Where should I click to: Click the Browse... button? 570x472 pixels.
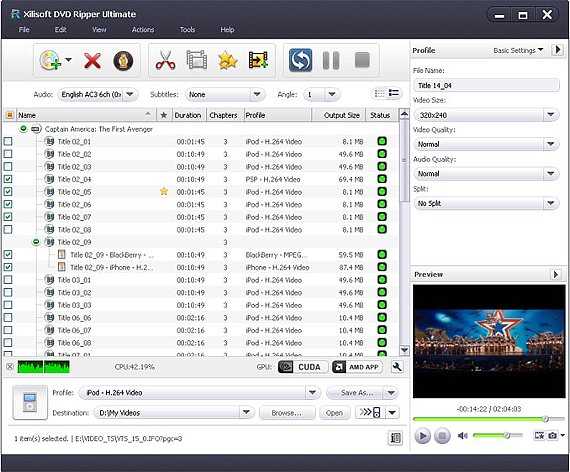click(286, 413)
